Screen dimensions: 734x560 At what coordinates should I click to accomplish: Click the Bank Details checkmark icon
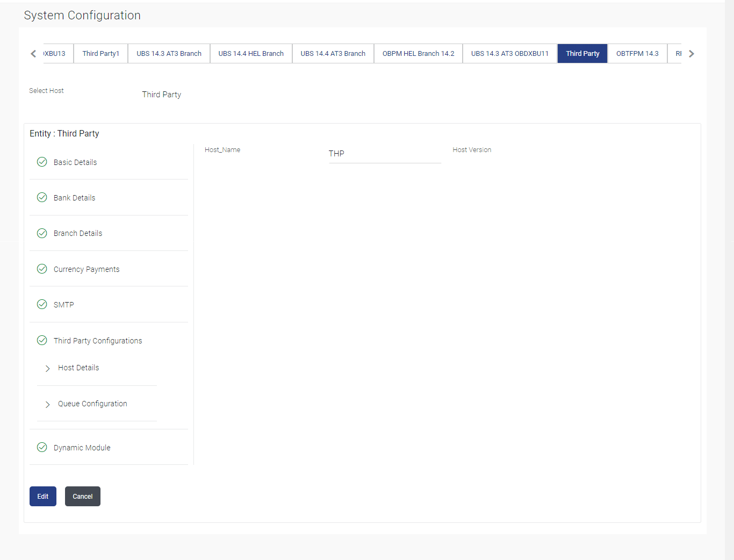pos(42,197)
